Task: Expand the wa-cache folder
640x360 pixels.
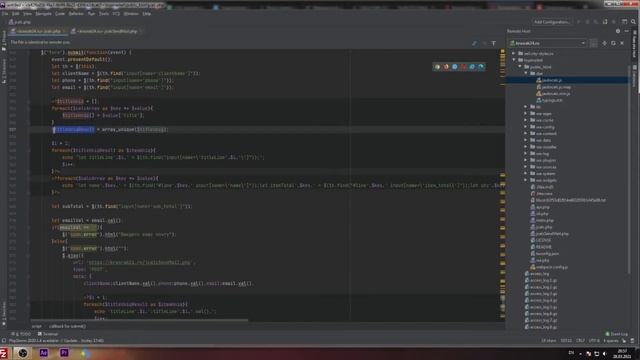Action: tap(526, 120)
